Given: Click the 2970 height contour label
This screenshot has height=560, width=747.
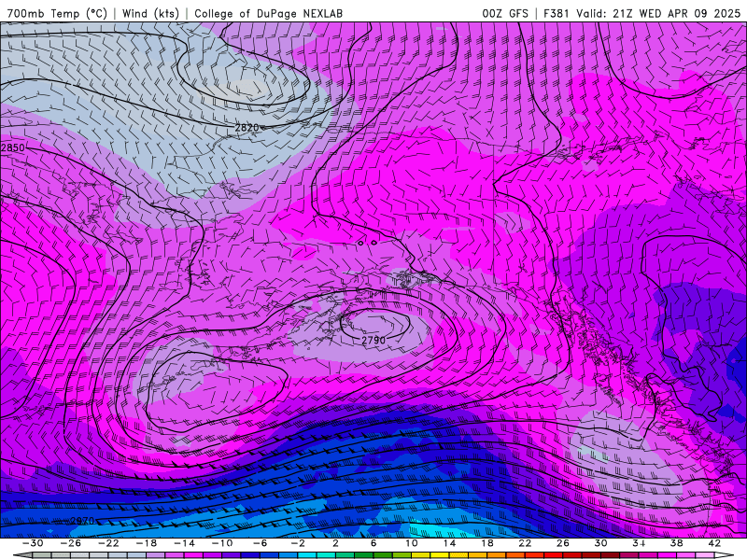Looking at the screenshot, I should 82,521.
